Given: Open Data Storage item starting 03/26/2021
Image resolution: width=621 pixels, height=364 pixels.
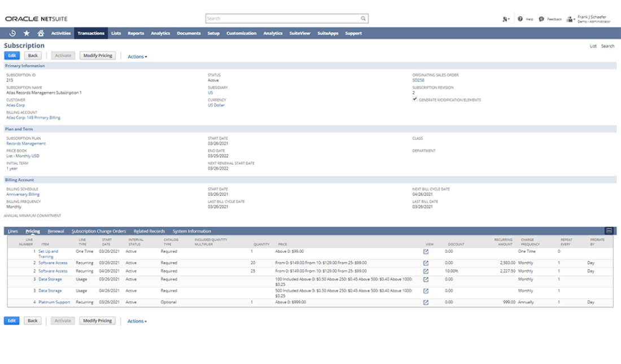Looking at the screenshot, I should [50, 280].
